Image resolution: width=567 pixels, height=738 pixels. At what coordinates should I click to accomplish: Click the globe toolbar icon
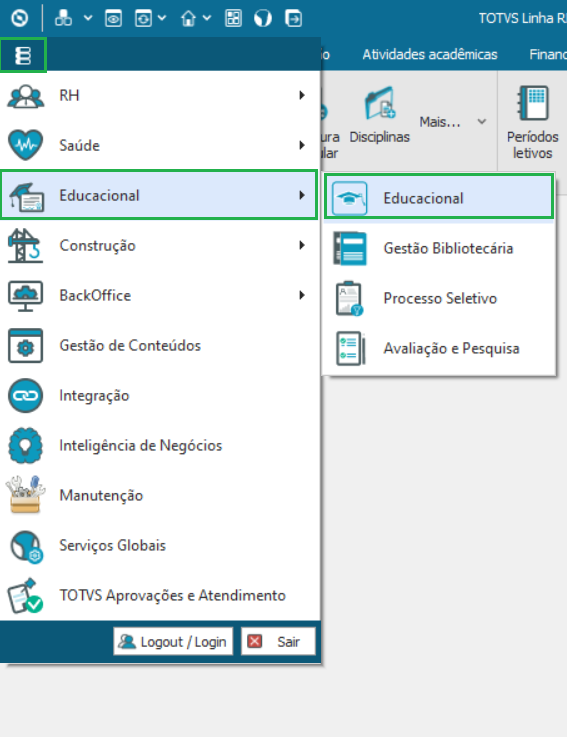(263, 18)
